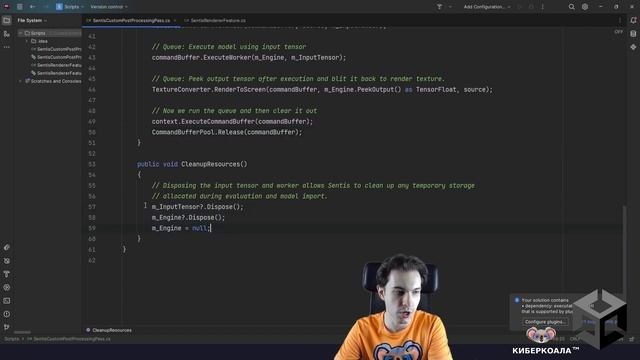Viewport: 640px width, 360px height.
Task: Click line number 53 in gutter
Action: point(92,164)
